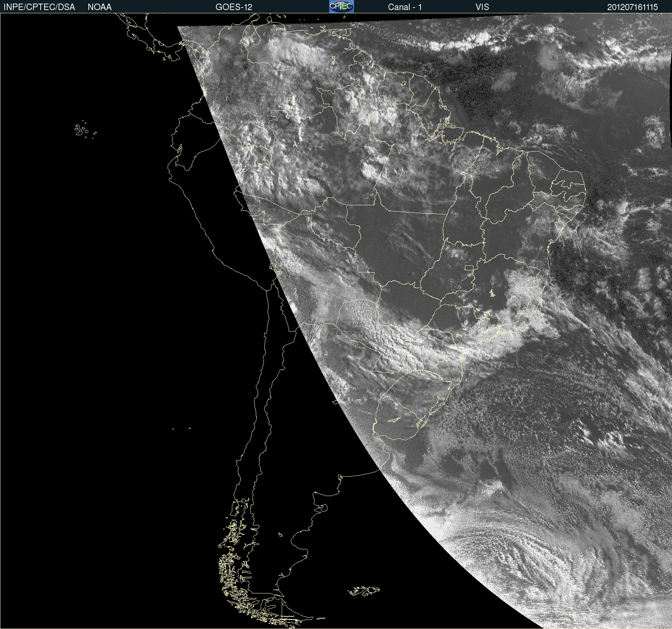Click the timestamp 201207161115
This screenshot has width=672, height=629.
point(632,7)
